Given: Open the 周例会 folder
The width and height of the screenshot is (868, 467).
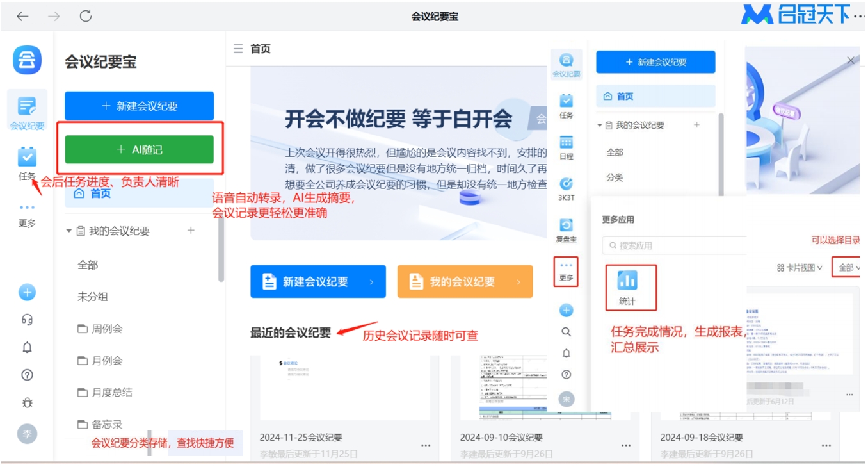Looking at the screenshot, I should point(100,329).
